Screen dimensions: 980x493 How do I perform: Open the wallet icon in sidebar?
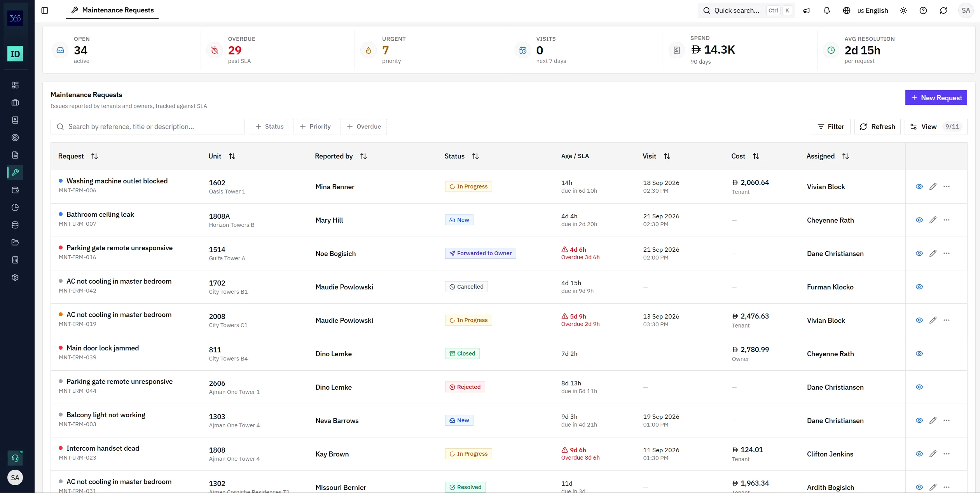pos(15,190)
